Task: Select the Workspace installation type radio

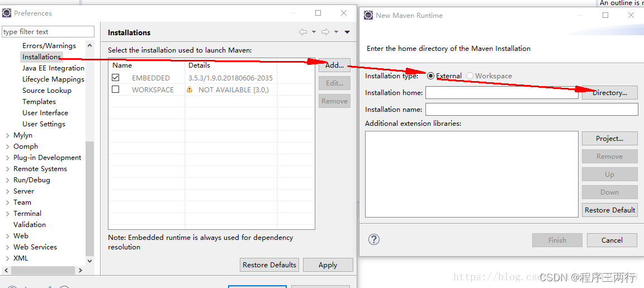Action: (x=470, y=76)
